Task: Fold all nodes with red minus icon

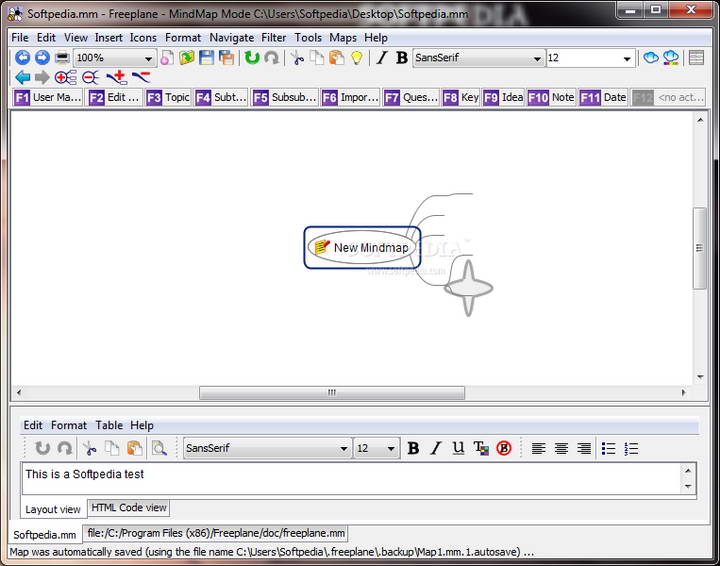Action: click(x=90, y=78)
